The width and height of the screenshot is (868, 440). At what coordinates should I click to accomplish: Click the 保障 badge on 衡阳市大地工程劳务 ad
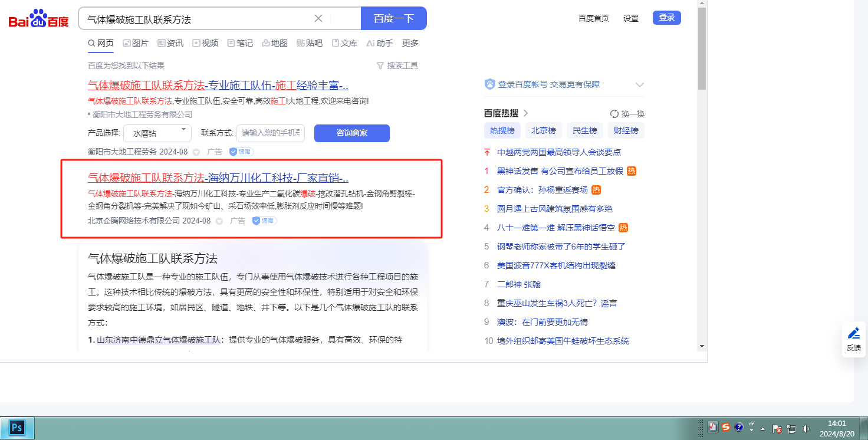tap(242, 152)
